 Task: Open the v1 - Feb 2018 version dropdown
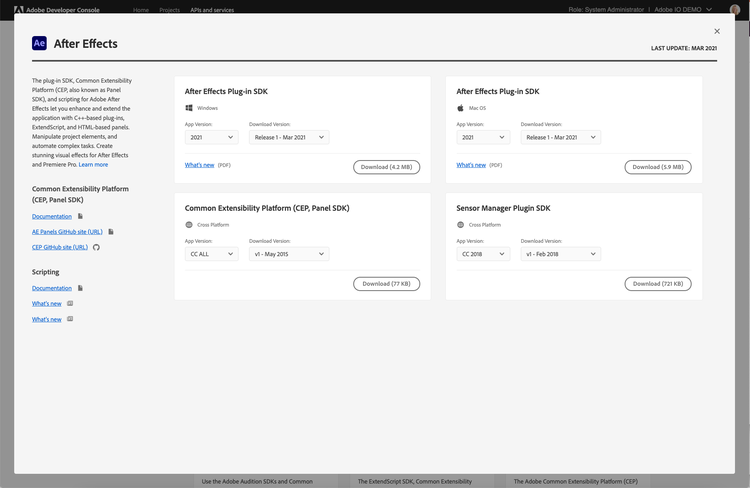tap(560, 254)
